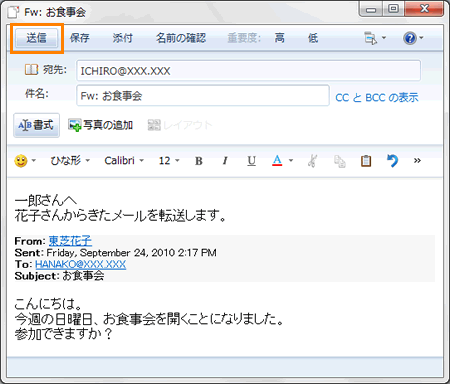Toggle underline formatting (U)
The height and width of the screenshot is (384, 450).
pos(252,161)
